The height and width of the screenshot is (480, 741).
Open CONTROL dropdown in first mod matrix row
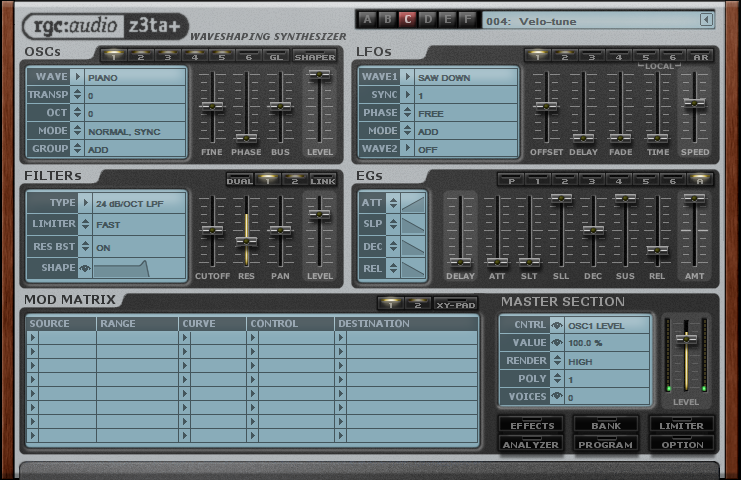[253, 337]
